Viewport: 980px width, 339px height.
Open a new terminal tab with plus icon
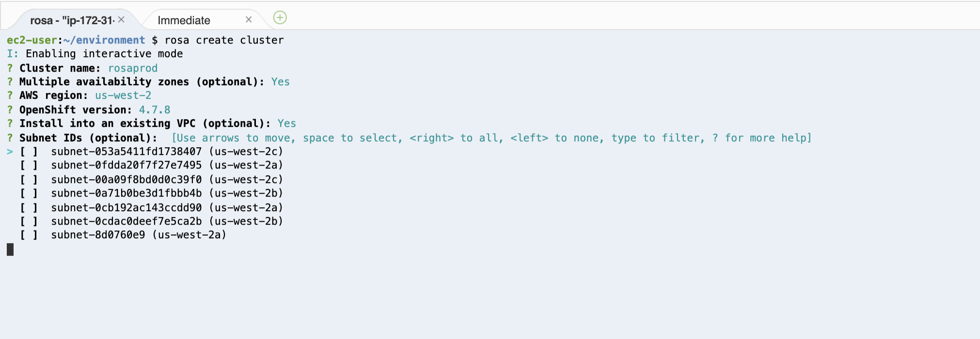[x=280, y=18]
